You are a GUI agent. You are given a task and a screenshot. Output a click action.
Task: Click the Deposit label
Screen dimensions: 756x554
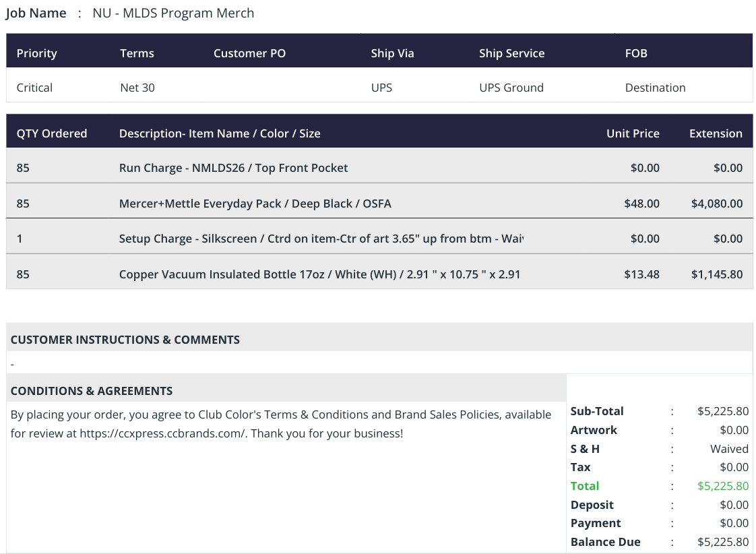point(592,505)
